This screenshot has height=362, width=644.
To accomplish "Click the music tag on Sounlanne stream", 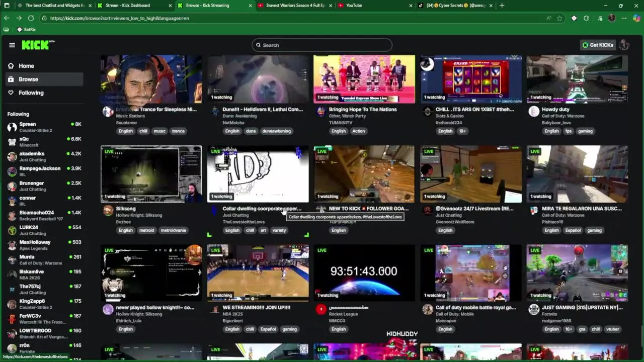I will pyautogui.click(x=159, y=131).
